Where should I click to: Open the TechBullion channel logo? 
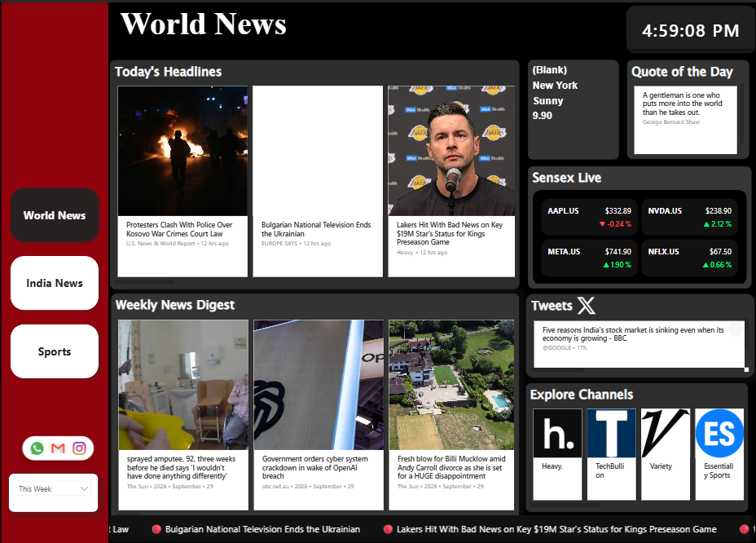click(611, 433)
